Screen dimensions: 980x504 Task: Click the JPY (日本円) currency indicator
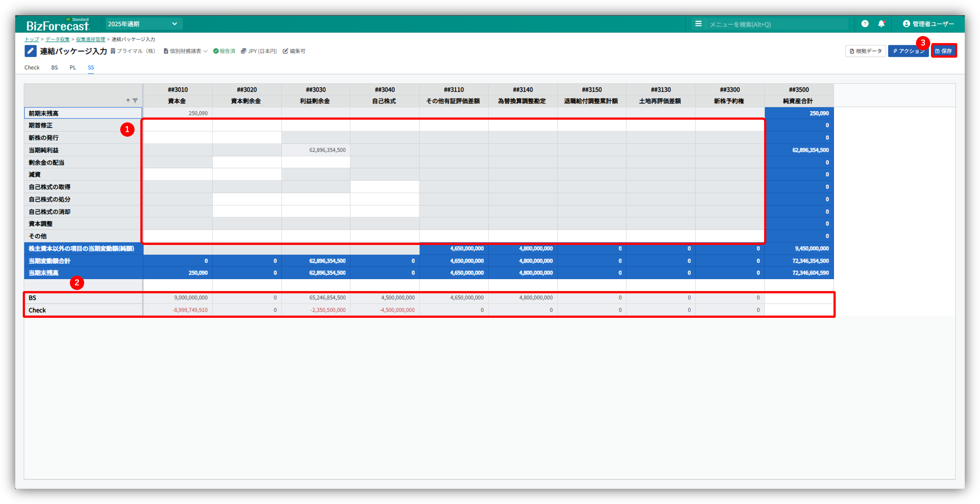pos(259,51)
